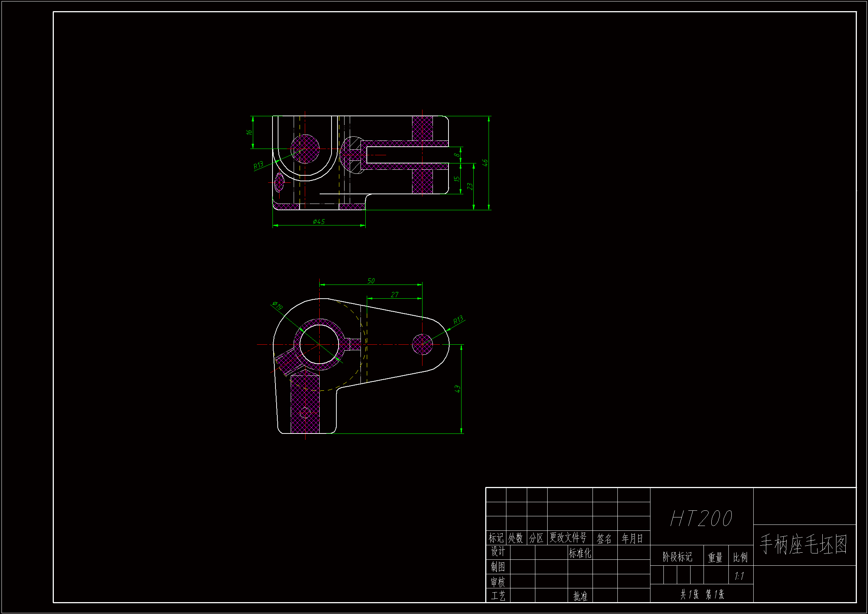Click the R13 label in upper view
868x614 pixels.
pyautogui.click(x=258, y=165)
